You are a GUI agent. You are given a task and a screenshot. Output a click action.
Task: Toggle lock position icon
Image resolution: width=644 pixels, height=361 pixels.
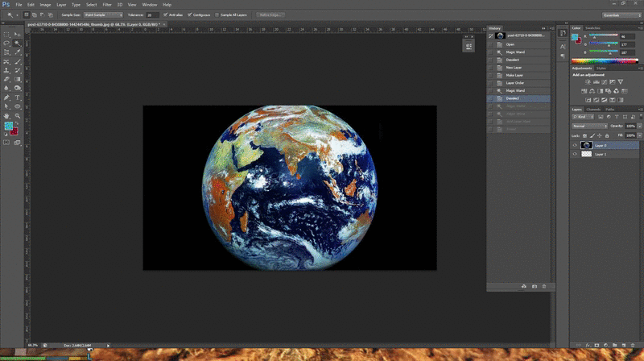tap(600, 135)
